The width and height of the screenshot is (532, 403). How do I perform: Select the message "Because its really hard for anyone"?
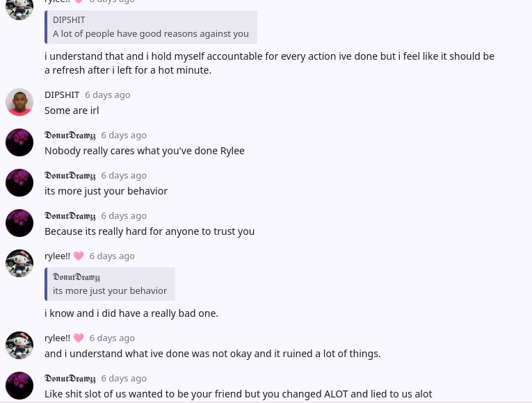[150, 231]
